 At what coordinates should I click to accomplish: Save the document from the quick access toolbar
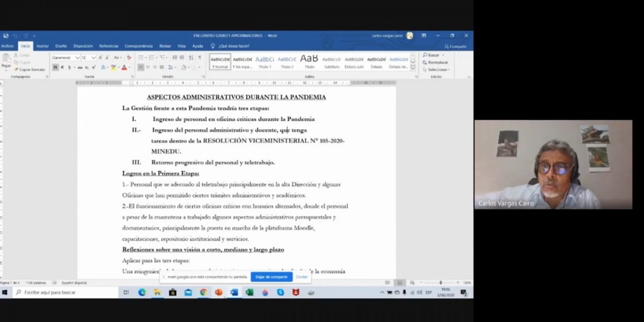(x=6, y=35)
